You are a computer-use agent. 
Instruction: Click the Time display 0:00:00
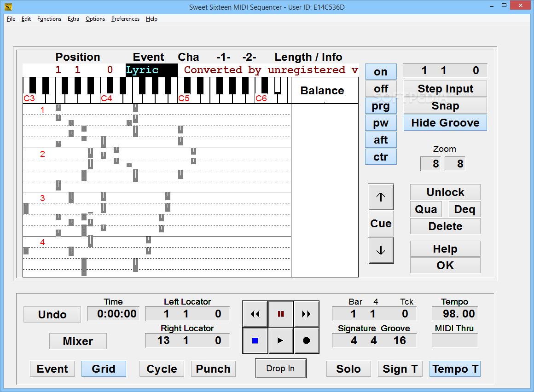coord(113,314)
